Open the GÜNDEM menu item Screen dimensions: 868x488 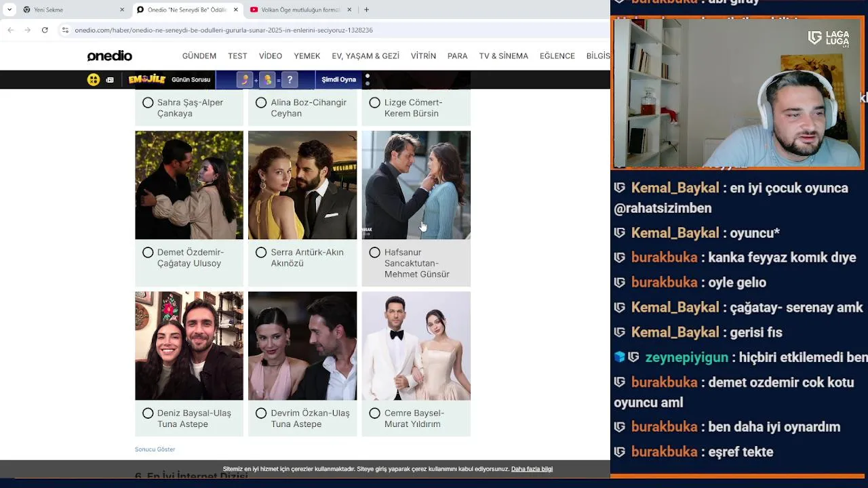(x=199, y=56)
